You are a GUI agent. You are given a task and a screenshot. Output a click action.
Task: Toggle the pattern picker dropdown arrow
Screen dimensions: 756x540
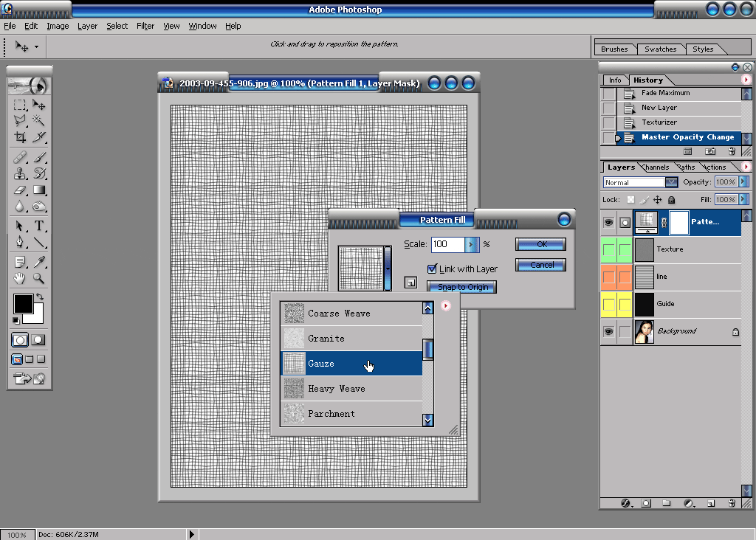tap(388, 269)
